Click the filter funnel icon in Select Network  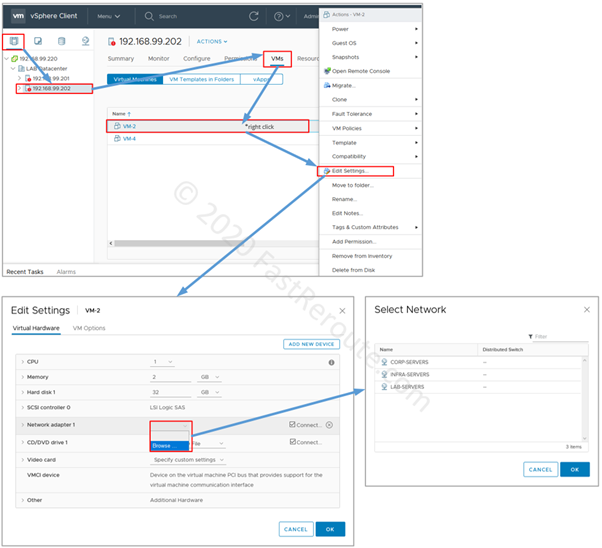pyautogui.click(x=530, y=336)
